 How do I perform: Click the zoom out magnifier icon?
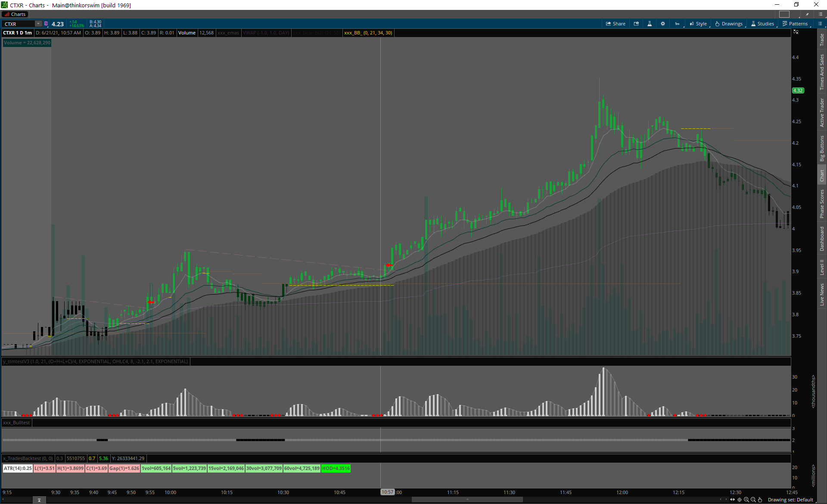pos(753,500)
